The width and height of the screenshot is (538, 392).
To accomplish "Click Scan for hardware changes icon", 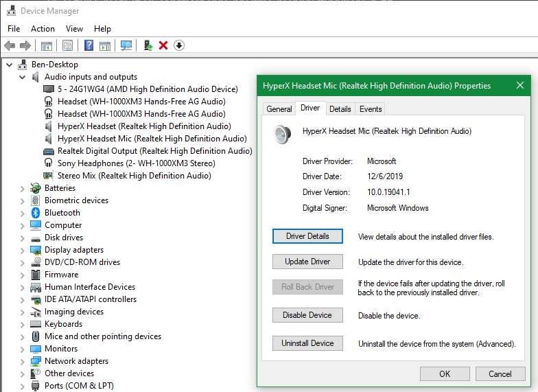I will pos(126,46).
